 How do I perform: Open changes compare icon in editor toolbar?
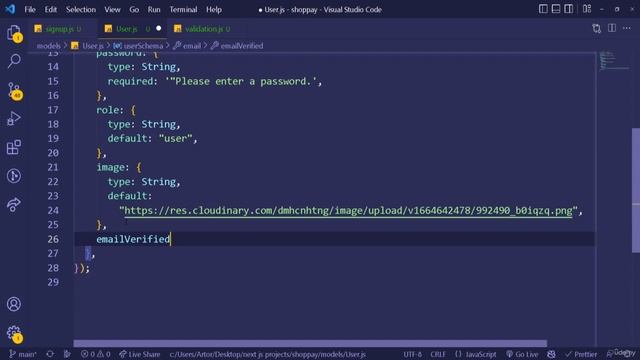(x=596, y=28)
